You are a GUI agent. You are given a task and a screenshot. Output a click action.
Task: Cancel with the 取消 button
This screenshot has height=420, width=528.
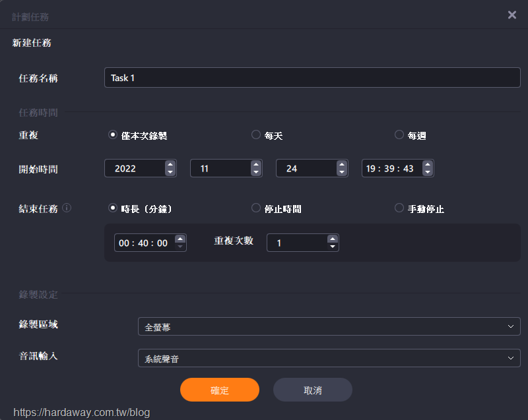[312, 390]
